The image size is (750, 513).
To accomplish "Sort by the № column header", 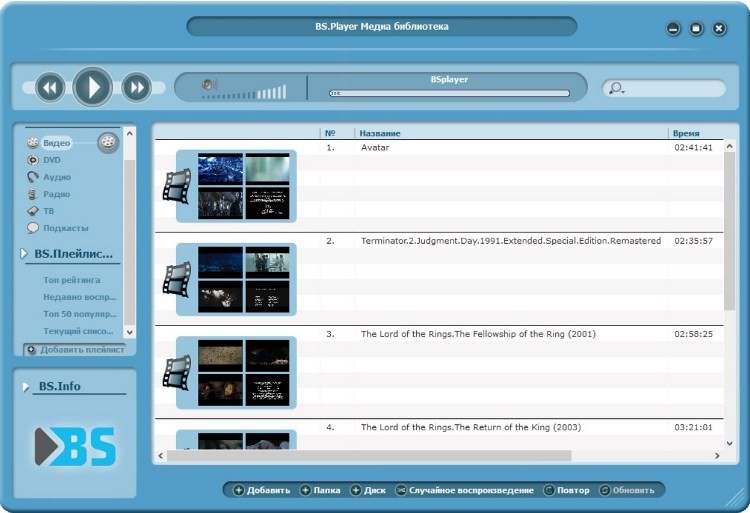I will click(x=330, y=133).
